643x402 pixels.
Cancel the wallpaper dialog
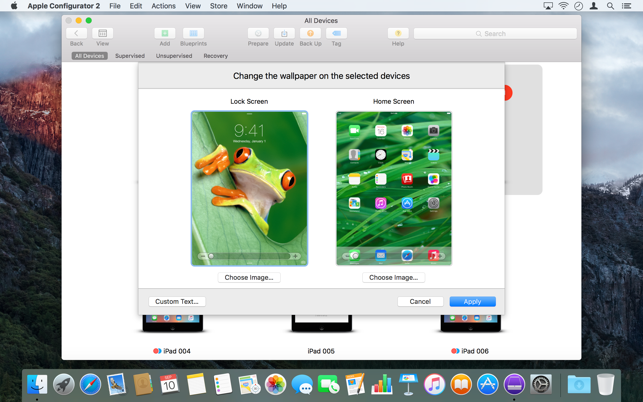(x=420, y=301)
